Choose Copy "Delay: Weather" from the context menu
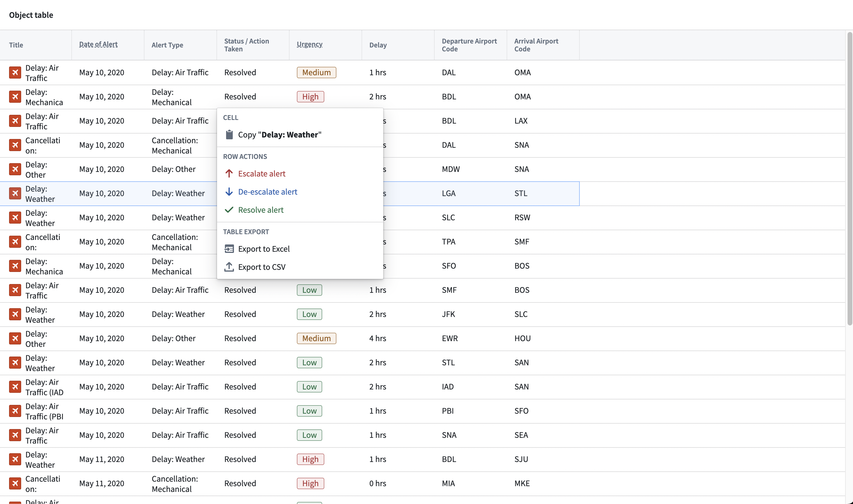The height and width of the screenshot is (504, 853). coord(300,135)
